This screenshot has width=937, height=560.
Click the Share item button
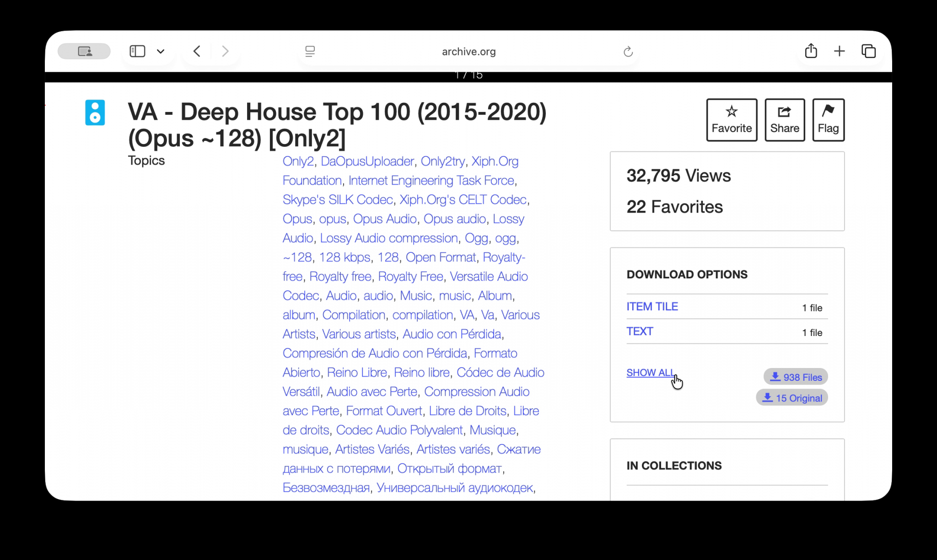784,120
